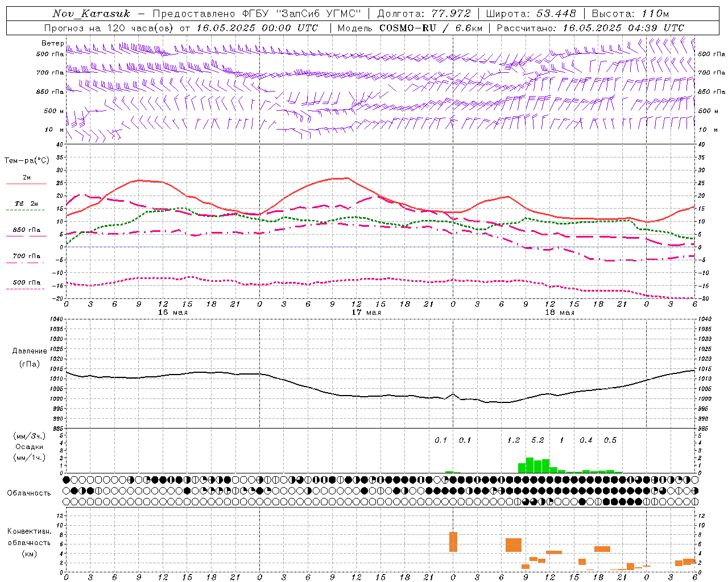Image resolution: width=728 pixels, height=582 pixels.
Task: Select the latitude value 53.448
Action: pos(556,14)
